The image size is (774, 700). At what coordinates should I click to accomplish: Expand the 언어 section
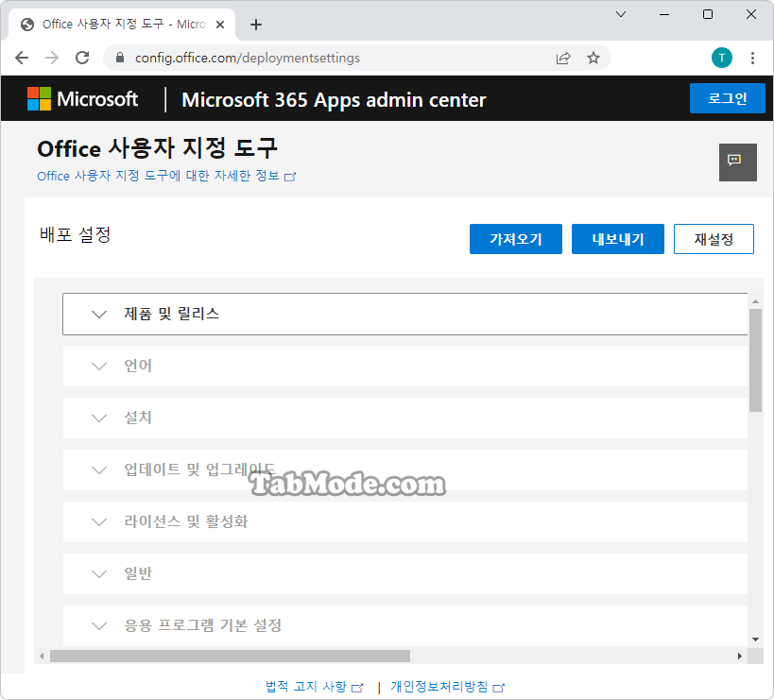point(404,366)
